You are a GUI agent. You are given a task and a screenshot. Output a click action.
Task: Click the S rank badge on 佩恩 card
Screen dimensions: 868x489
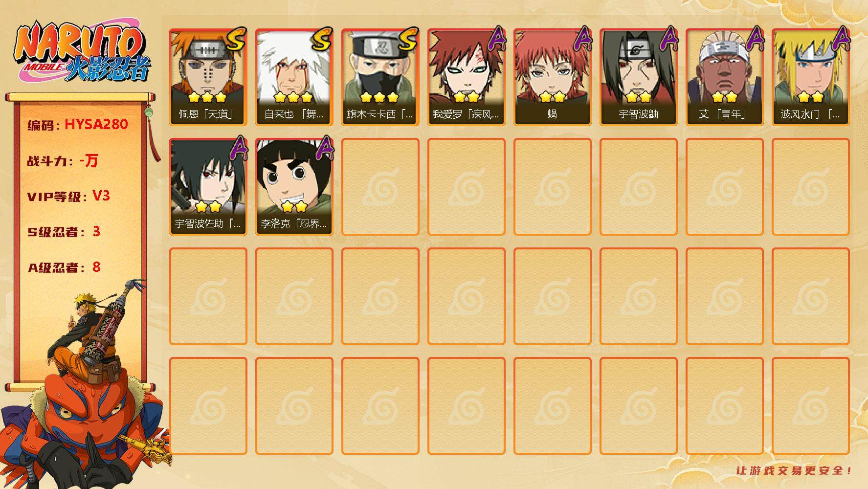[x=236, y=39]
